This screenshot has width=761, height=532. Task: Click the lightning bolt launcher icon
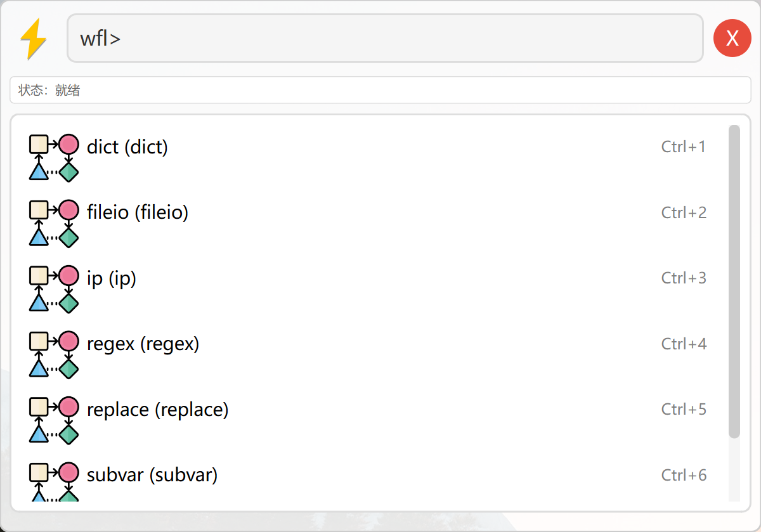click(x=34, y=39)
